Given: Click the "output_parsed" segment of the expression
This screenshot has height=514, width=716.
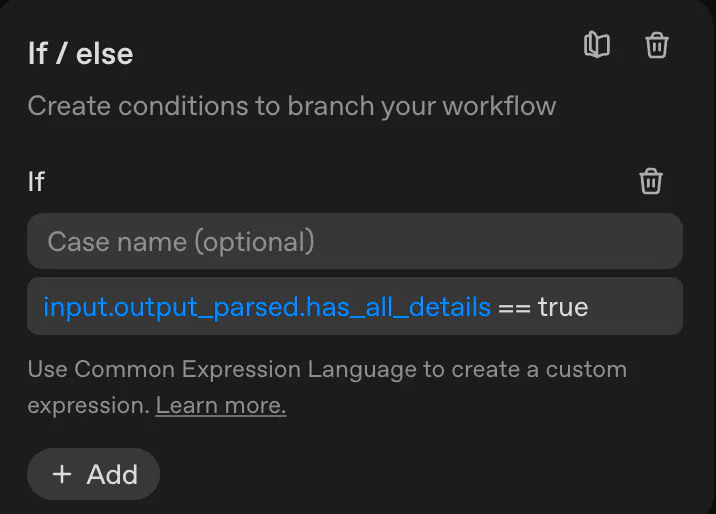Looking at the screenshot, I should (x=207, y=306).
